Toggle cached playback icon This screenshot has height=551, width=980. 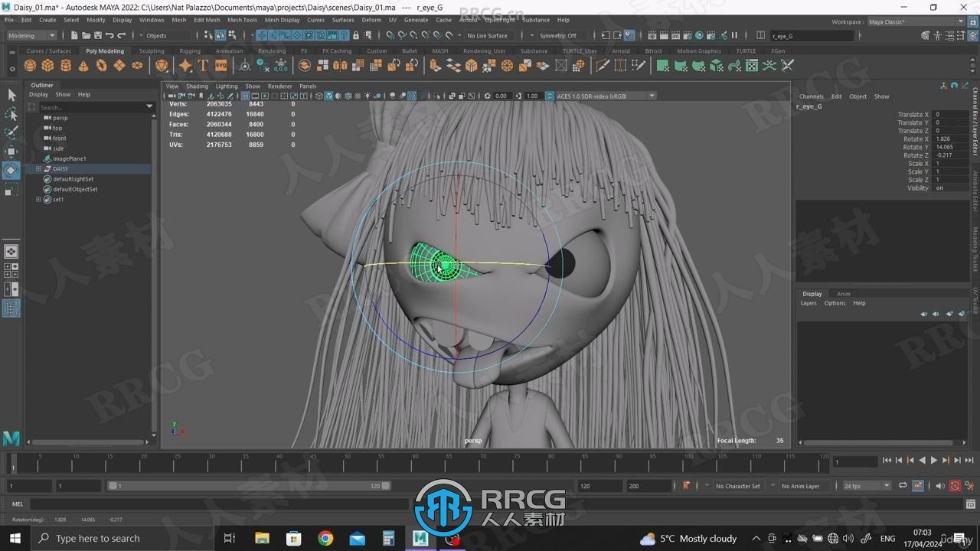[917, 485]
